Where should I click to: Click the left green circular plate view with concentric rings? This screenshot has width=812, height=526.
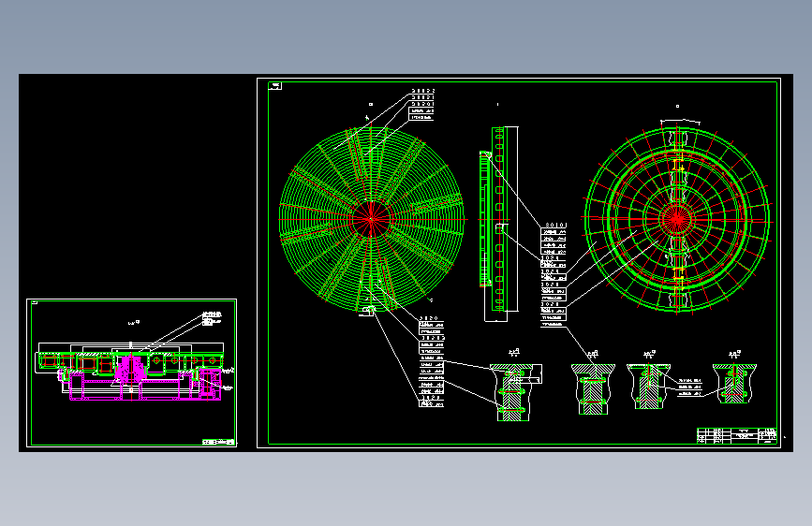pos(371,220)
